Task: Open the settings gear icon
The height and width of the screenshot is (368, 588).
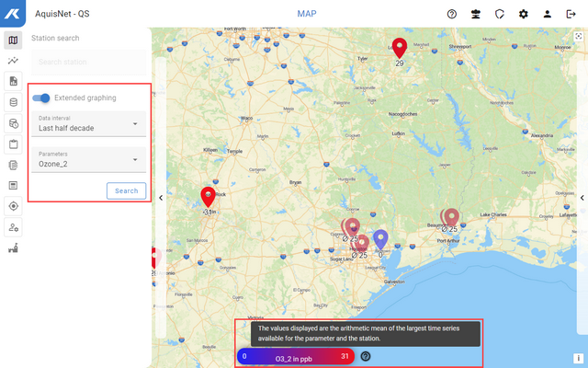Action: pos(524,14)
